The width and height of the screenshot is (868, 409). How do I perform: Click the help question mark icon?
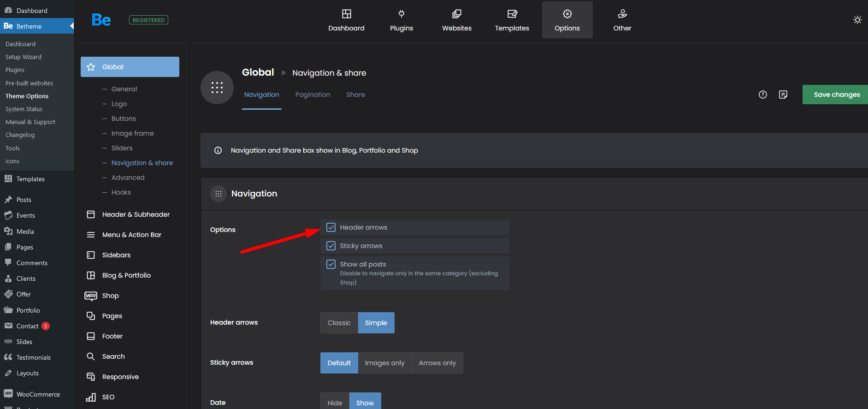coord(763,95)
